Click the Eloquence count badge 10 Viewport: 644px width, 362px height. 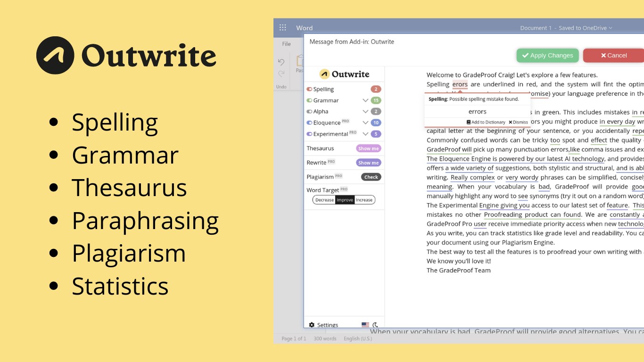click(x=376, y=123)
